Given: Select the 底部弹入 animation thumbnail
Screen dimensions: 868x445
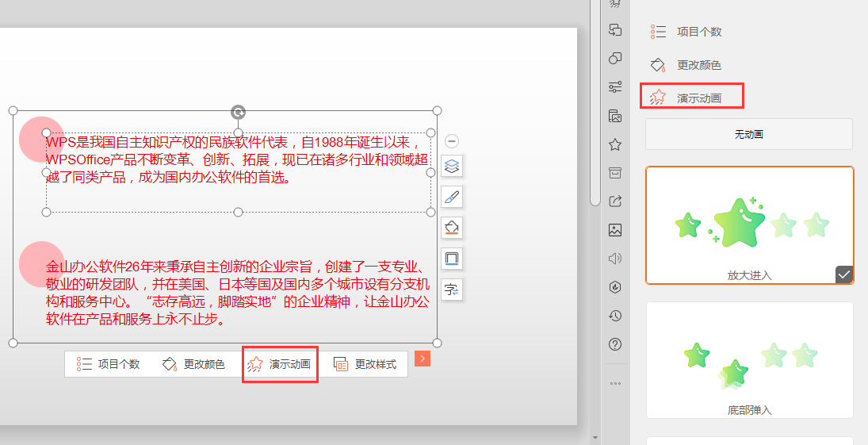Looking at the screenshot, I should [750, 360].
